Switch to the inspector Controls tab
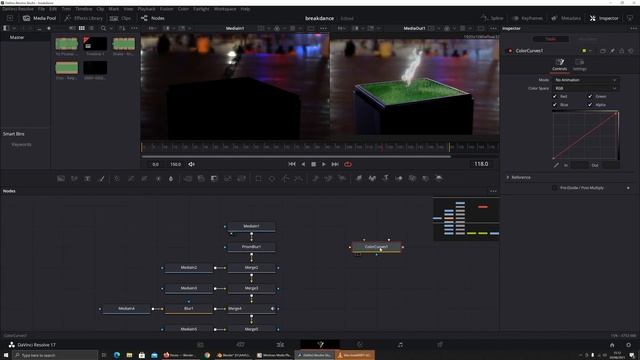This screenshot has width=640, height=360. click(560, 64)
